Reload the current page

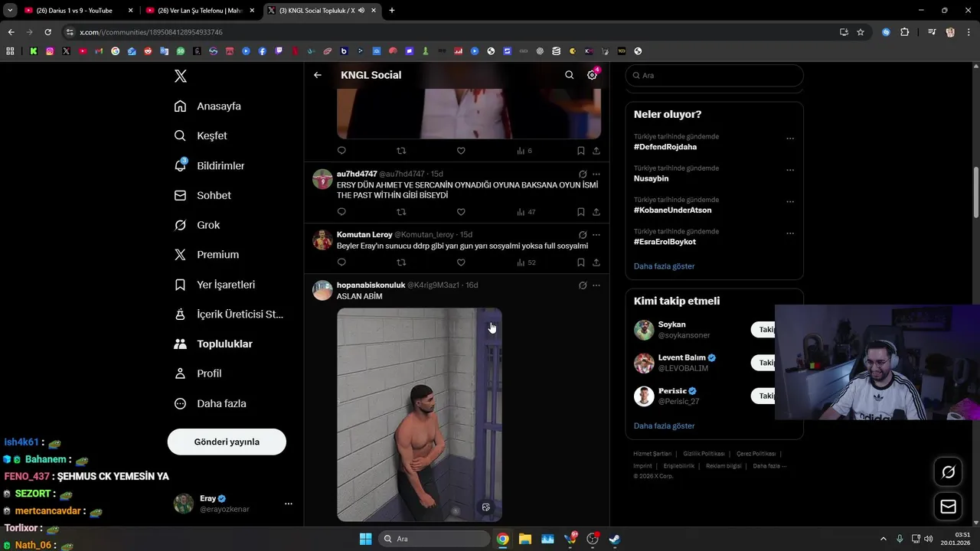47,32
